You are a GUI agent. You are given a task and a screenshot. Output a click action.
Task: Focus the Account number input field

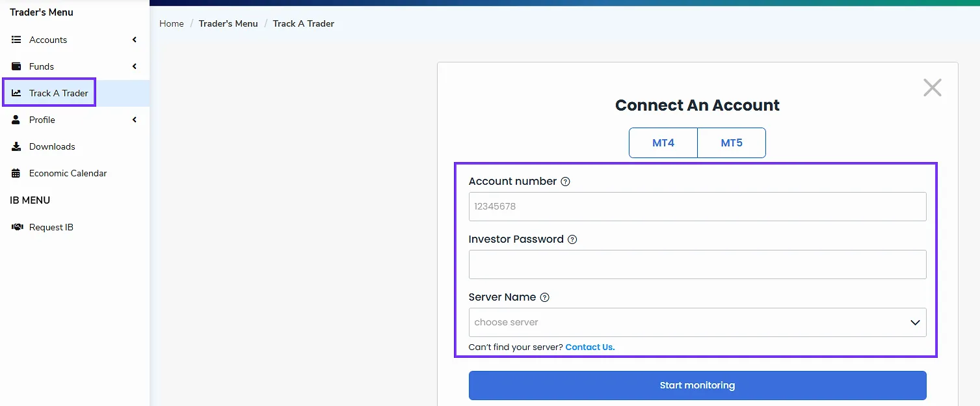click(x=697, y=206)
